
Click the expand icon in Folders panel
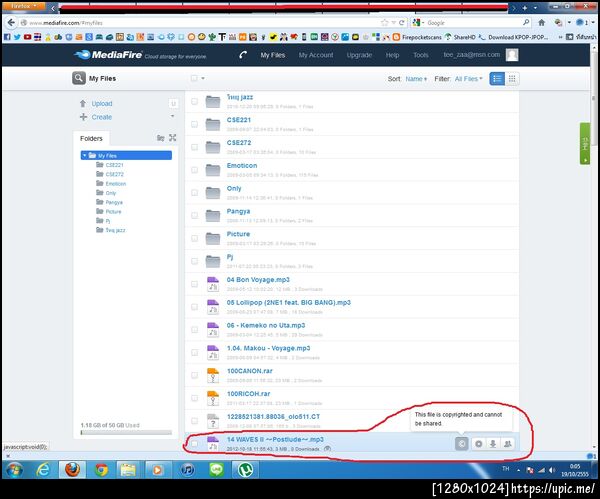173,138
